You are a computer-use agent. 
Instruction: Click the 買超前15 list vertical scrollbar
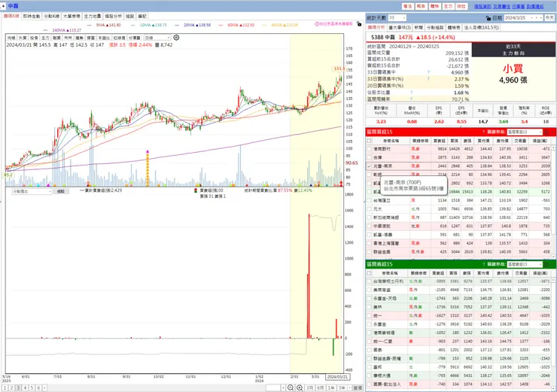pos(553,201)
